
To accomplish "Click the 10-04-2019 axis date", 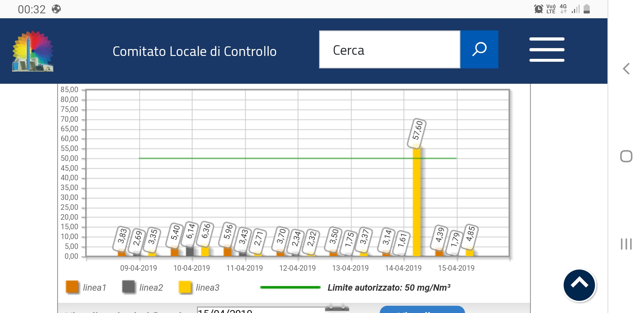I will [191, 268].
